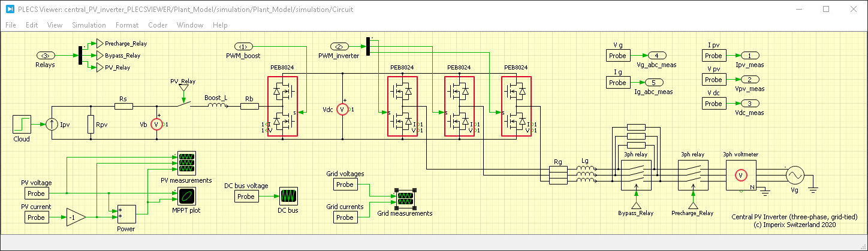This screenshot has height=251, width=868.
Task: Click the V pv Probe block
Action: 713,80
